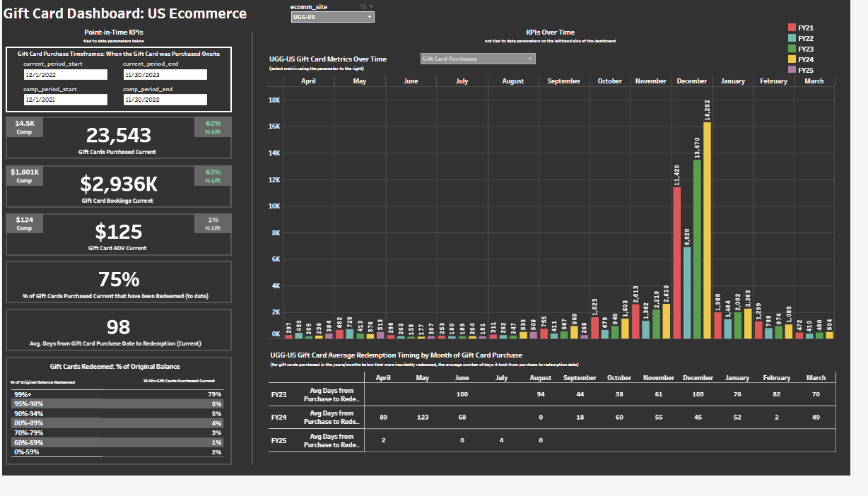Open the ecomm_site filter options caret
The height and width of the screenshot is (496, 868).
tap(372, 6)
